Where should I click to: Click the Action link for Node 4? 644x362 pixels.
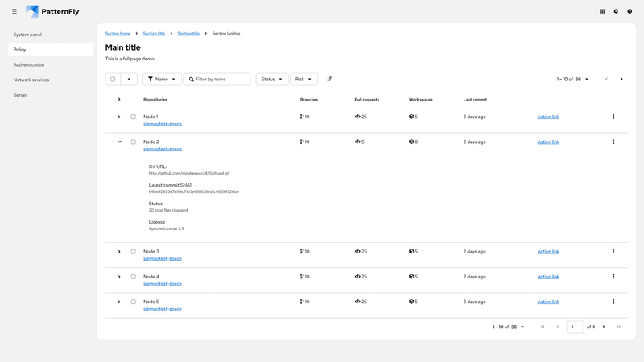[548, 276]
